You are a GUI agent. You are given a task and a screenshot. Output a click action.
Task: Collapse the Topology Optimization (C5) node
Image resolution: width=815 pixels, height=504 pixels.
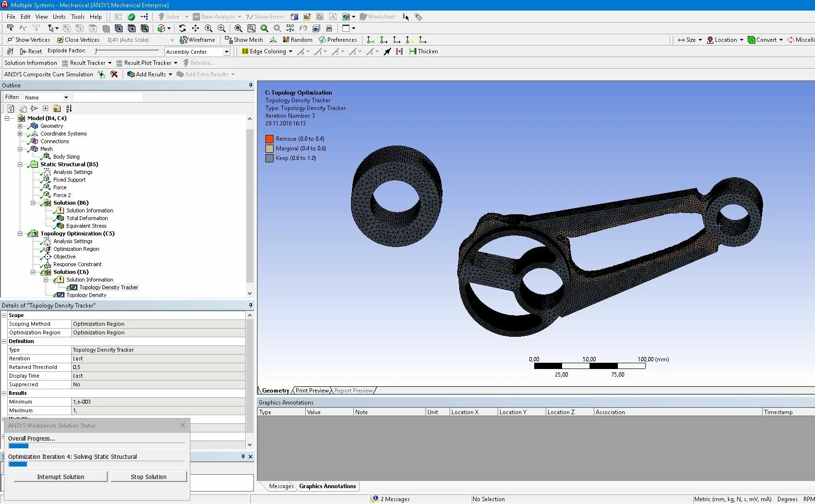click(20, 234)
